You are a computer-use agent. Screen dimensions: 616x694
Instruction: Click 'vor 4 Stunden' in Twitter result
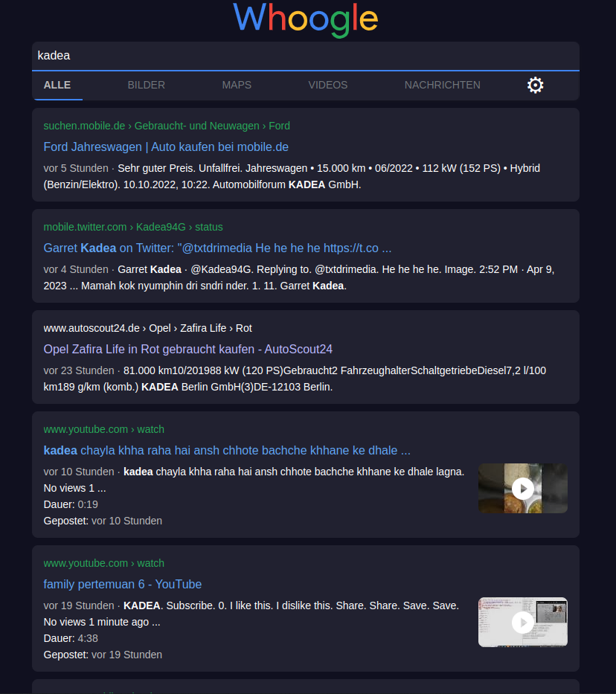[76, 269]
